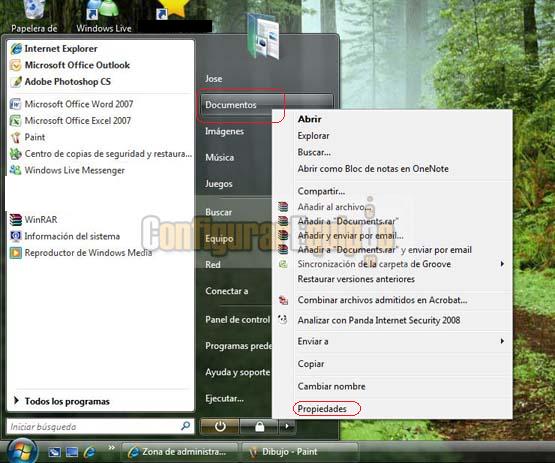This screenshot has width=555, height=463.
Task: Click WinRAR icon next to Añadir al archivo
Action: [x=283, y=206]
